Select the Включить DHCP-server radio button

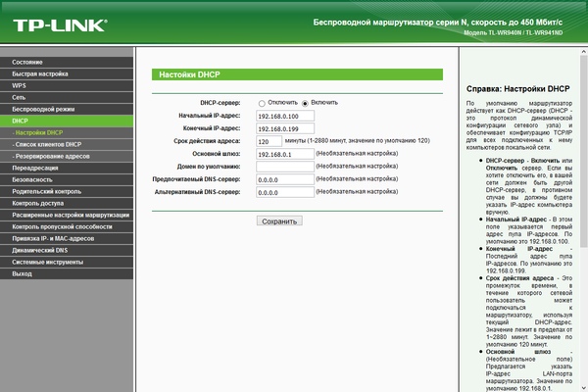click(305, 103)
